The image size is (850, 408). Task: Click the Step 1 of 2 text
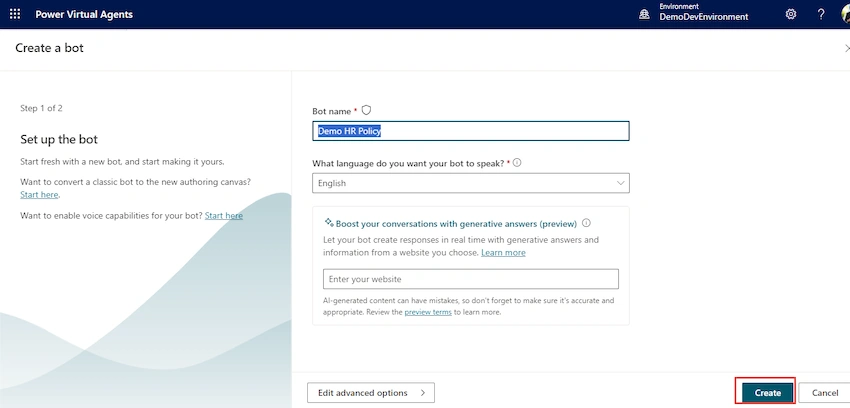[x=41, y=108]
